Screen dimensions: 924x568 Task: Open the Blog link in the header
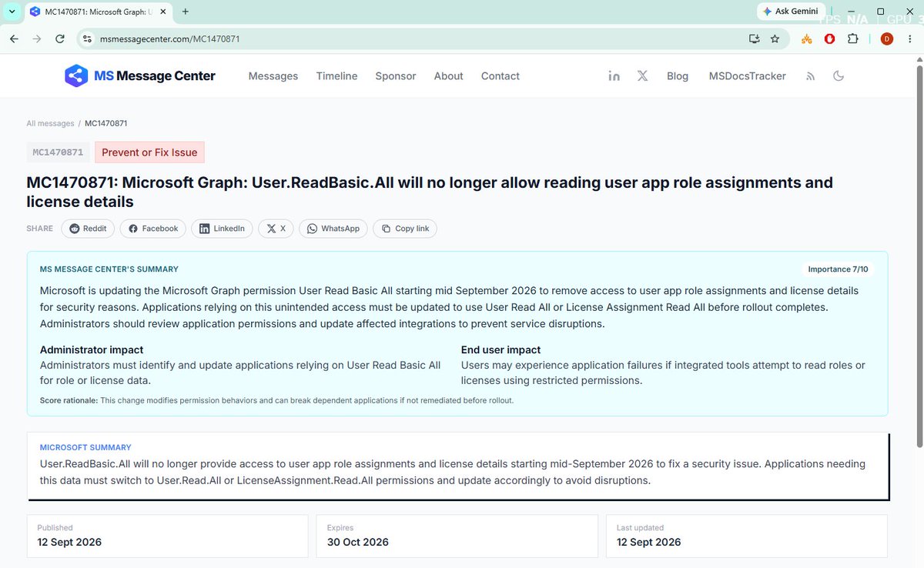click(x=678, y=75)
